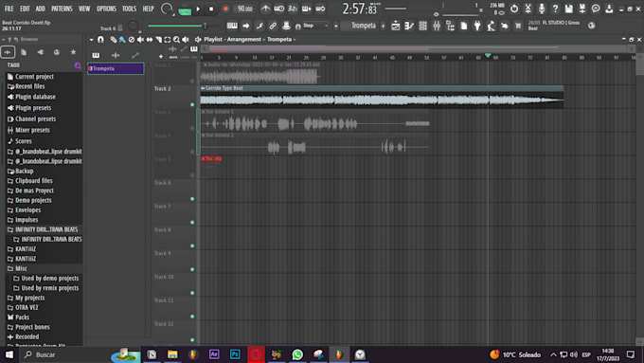Open the Channel rack icon
Image resolution: width=644 pixels, height=363 pixels.
pos(422,26)
